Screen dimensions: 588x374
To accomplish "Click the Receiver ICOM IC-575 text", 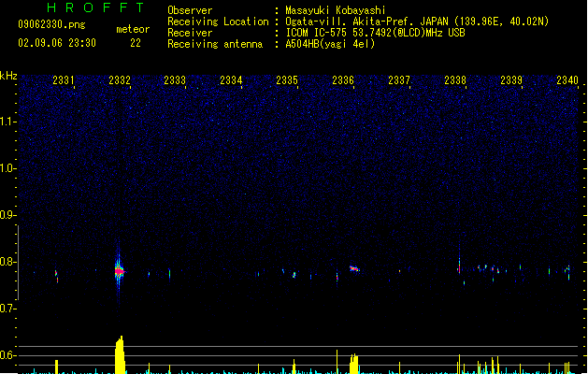I will point(375,33).
